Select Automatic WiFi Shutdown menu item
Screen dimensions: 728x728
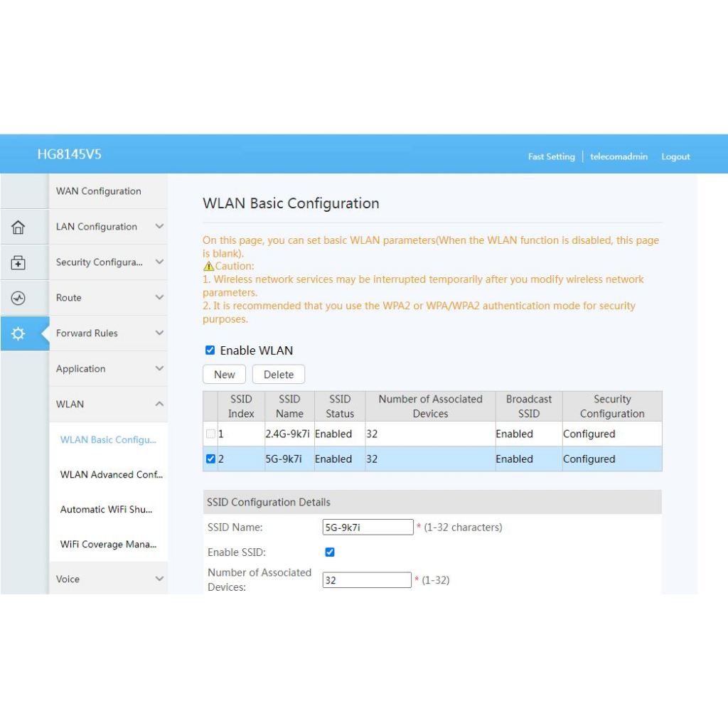(x=107, y=510)
